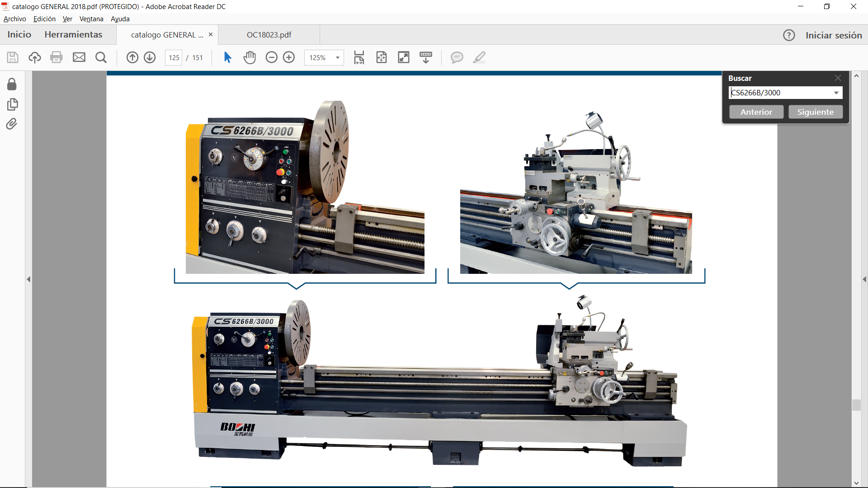Screen dimensions: 868x488
Task: Click the lathe headstock close-up photo
Action: click(305, 187)
